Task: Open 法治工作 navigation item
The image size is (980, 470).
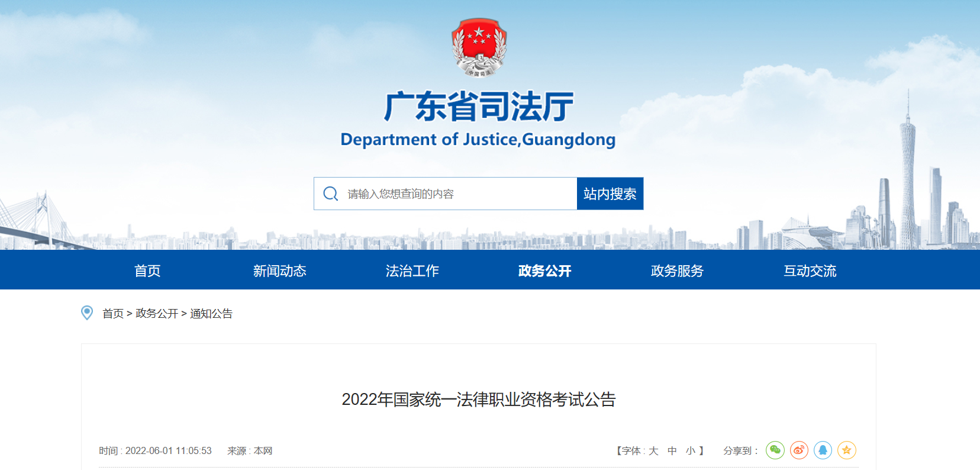Action: click(412, 271)
